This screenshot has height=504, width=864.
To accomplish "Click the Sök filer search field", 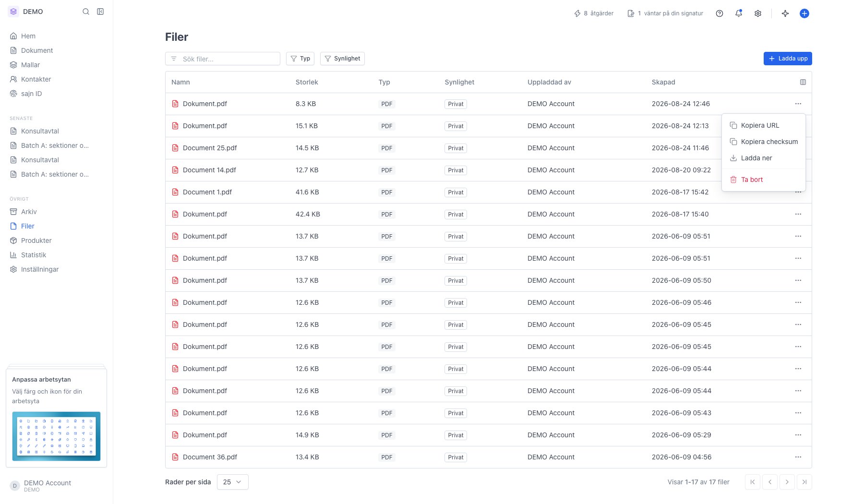I will tap(223, 59).
